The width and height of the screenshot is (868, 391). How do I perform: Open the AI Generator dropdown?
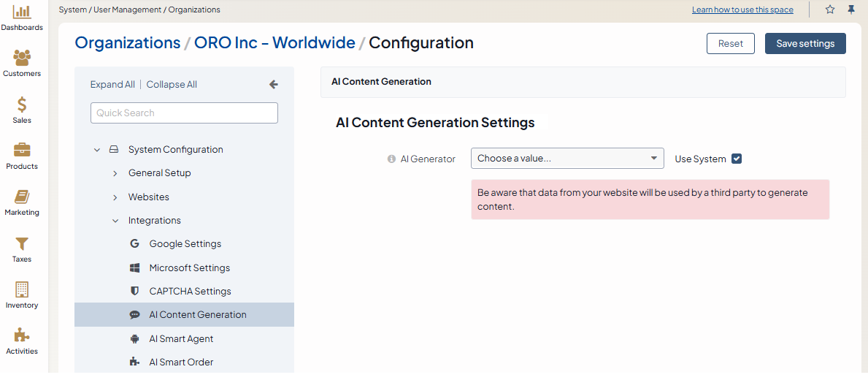(x=567, y=159)
